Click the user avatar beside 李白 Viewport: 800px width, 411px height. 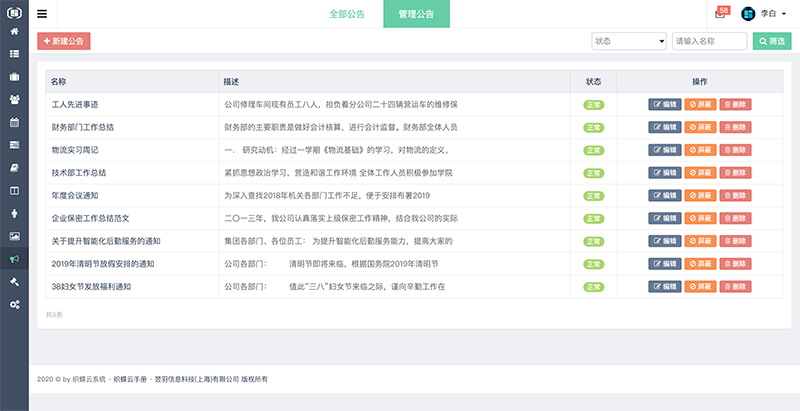[x=748, y=14]
